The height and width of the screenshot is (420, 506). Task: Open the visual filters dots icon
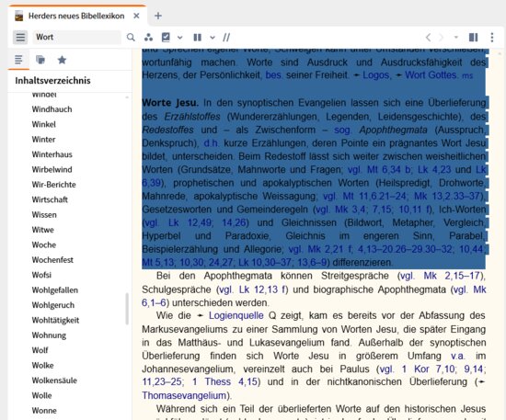(148, 38)
